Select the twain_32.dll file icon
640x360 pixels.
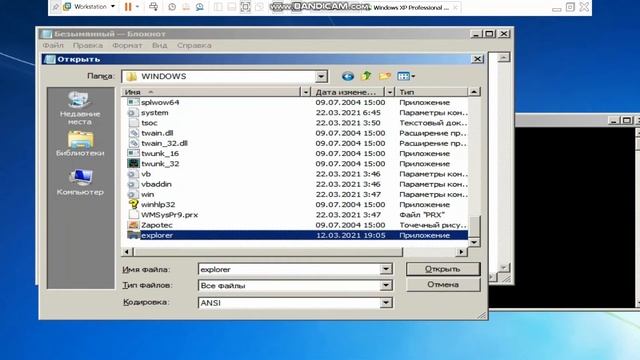pyautogui.click(x=133, y=143)
